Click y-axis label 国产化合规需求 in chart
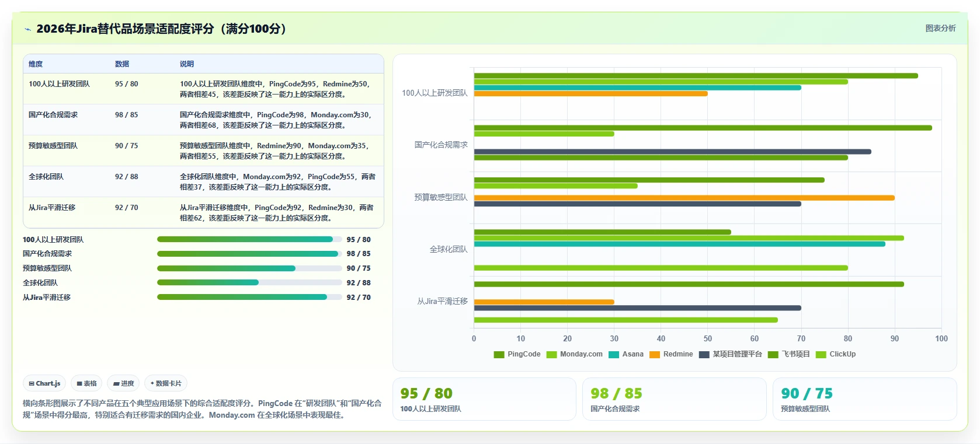 (x=441, y=145)
